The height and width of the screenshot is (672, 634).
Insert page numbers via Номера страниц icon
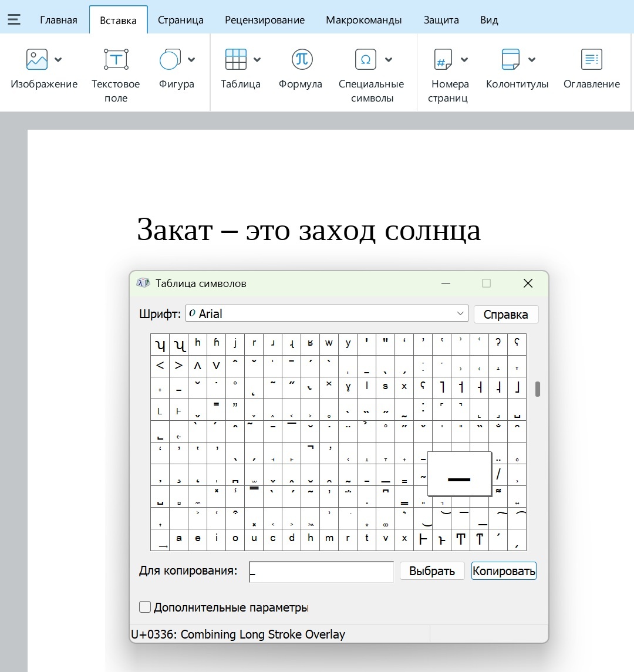point(444,59)
